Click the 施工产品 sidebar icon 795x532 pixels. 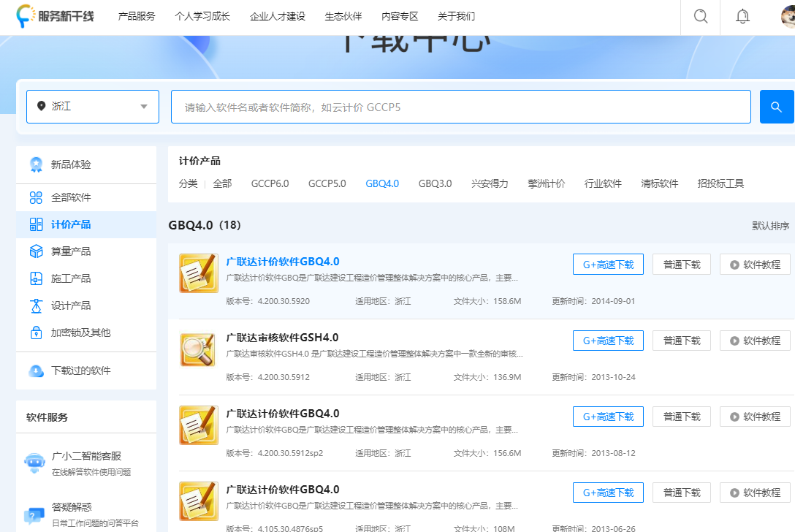pos(36,278)
